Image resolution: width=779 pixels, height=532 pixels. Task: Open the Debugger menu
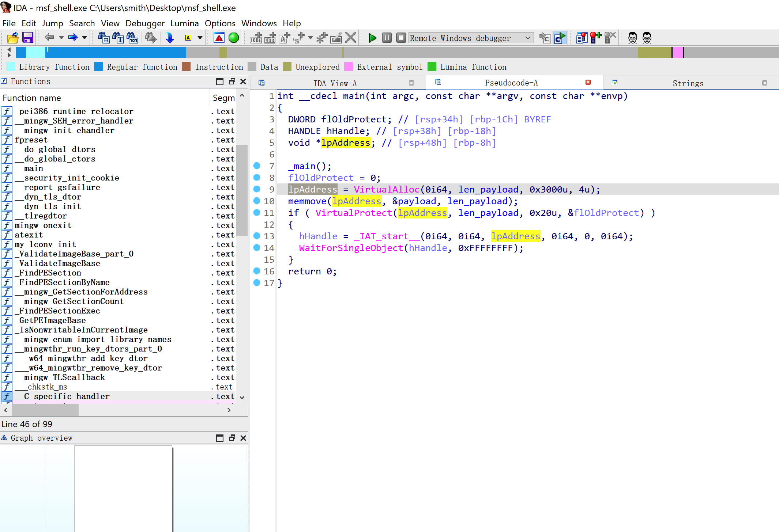tap(145, 23)
